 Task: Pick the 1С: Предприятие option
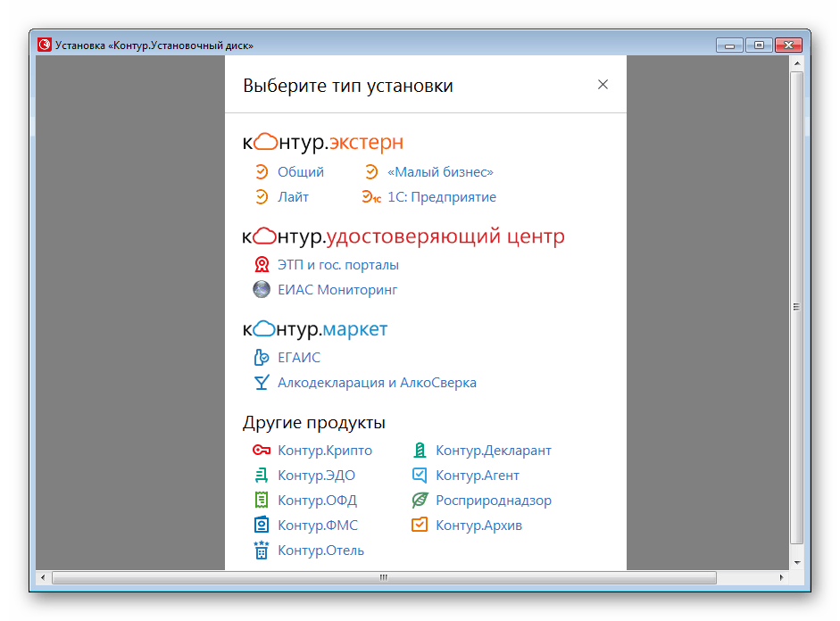(441, 197)
